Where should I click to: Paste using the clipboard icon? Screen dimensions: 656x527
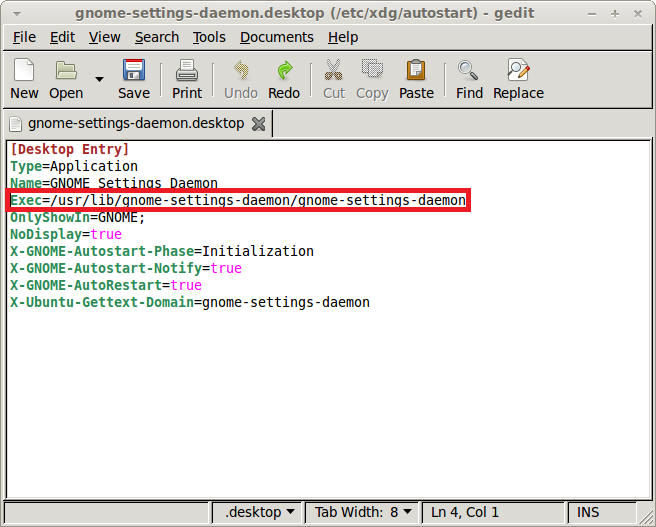[416, 70]
